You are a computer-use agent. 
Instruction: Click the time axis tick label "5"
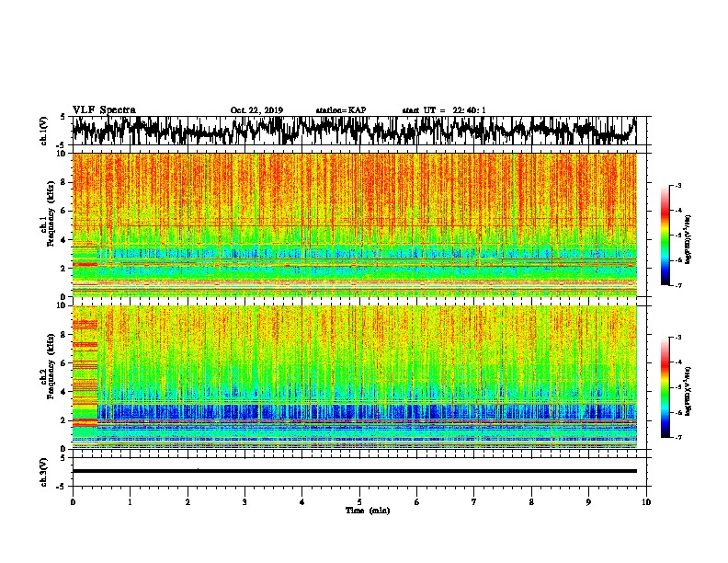click(359, 502)
